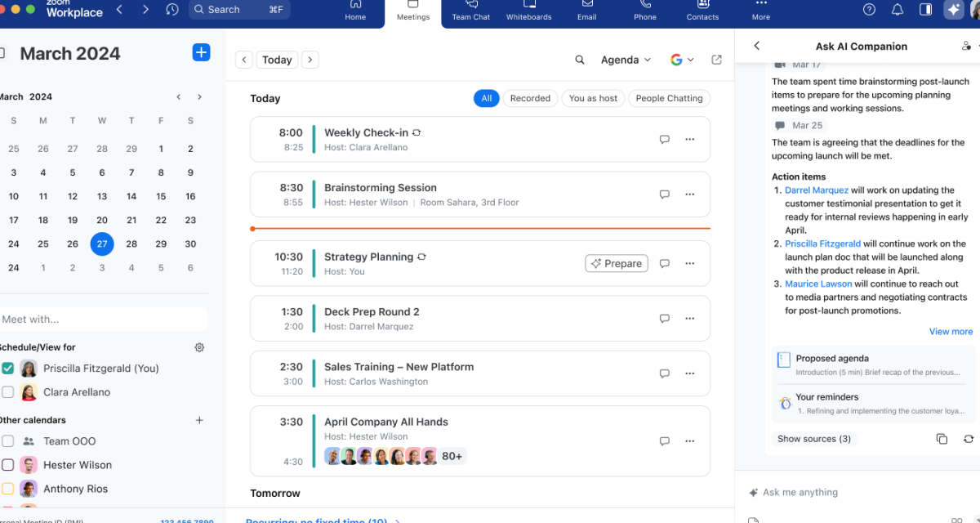980x523 pixels.
Task: Switch to the Team Chat tab
Action: [x=471, y=11]
